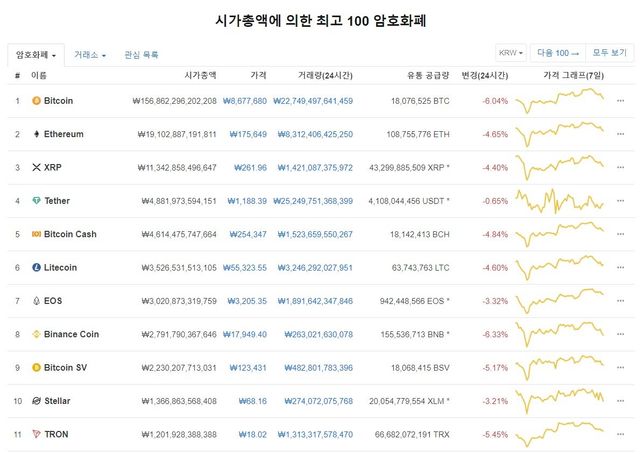Sort by 변경(24시간) column header

point(484,75)
